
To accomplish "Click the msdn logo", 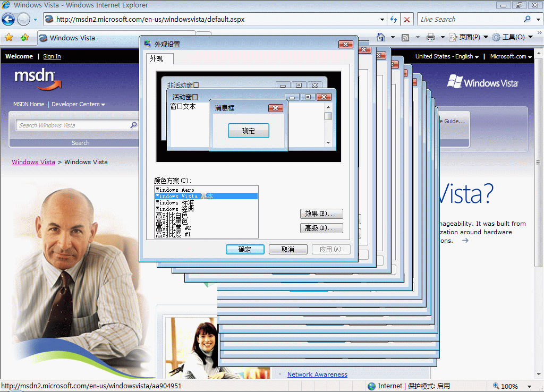I will point(38,79).
